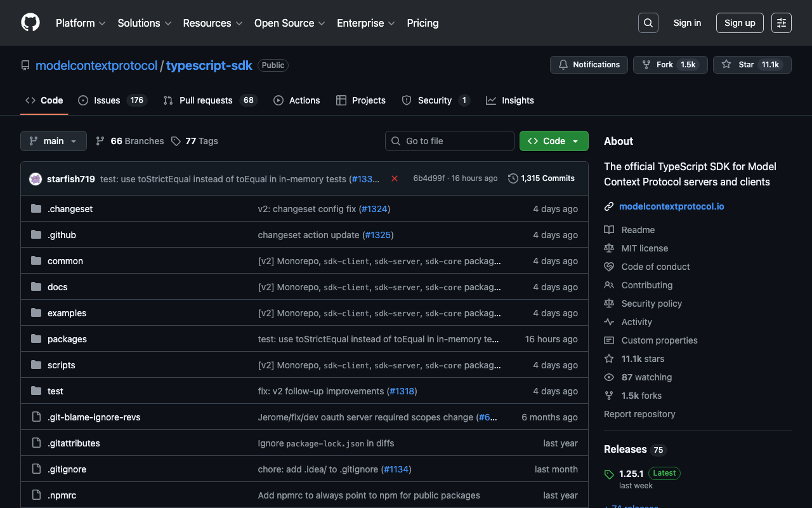Open the search magnifier icon
The width and height of the screenshot is (812, 508).
(648, 23)
